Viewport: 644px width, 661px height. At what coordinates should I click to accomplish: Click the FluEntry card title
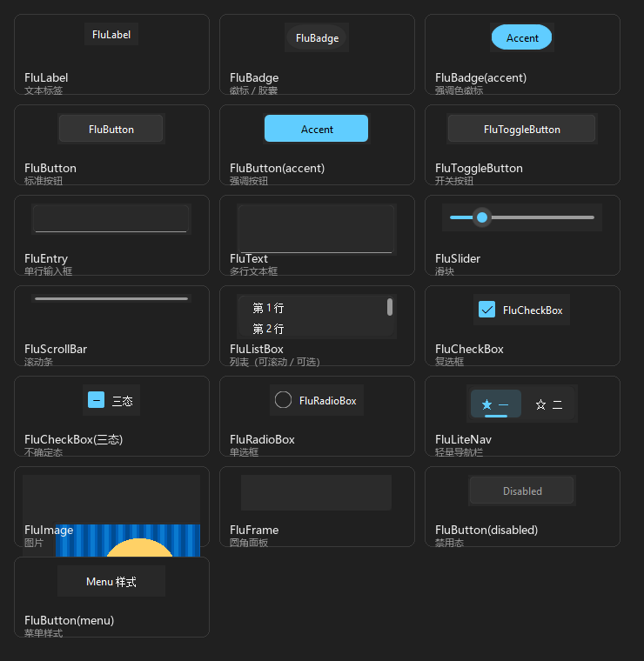click(x=46, y=258)
